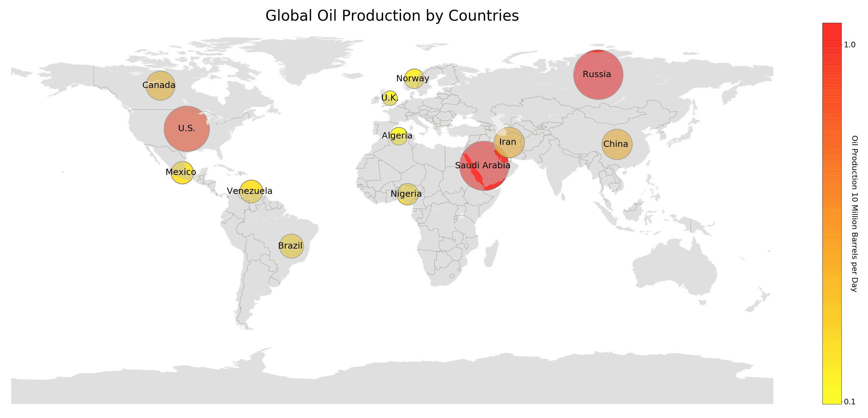Click the 1.0 colorbar tick label
The height and width of the screenshot is (418, 868).
point(850,45)
